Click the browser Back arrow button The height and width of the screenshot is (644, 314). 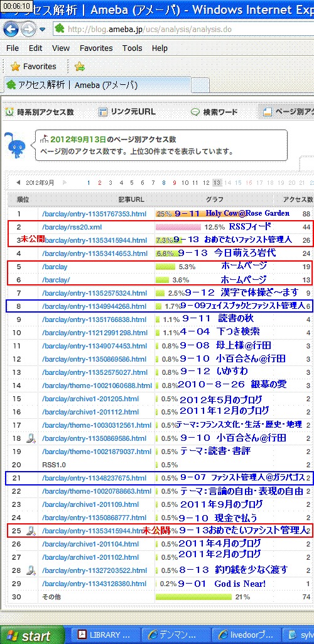tap(11, 29)
